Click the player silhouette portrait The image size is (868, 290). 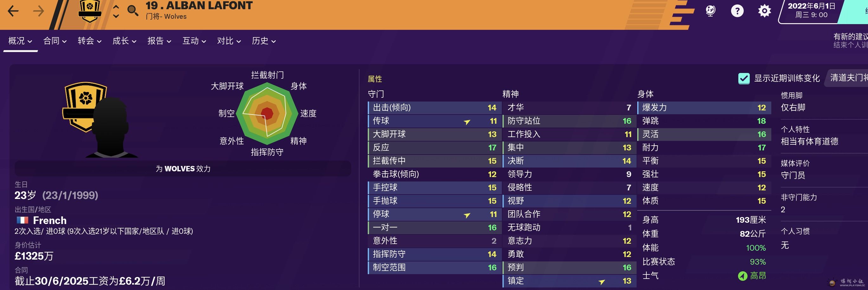(x=111, y=128)
